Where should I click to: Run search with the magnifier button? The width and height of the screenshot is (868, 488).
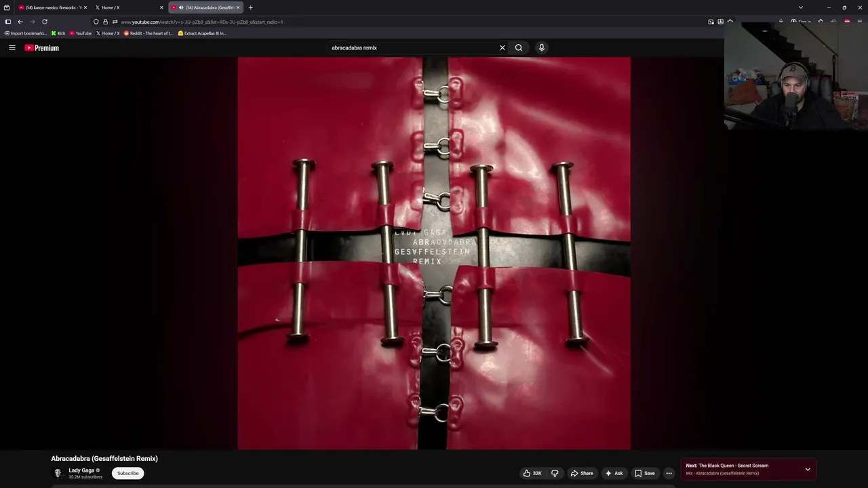pyautogui.click(x=519, y=47)
